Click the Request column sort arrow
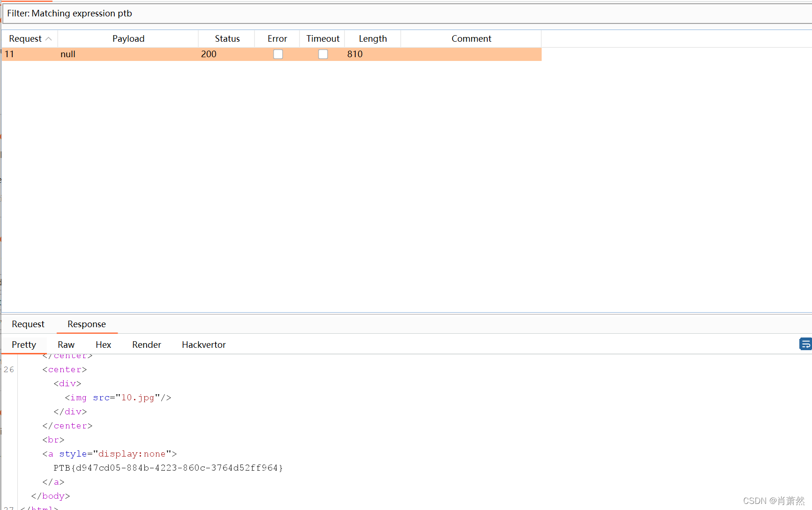The height and width of the screenshot is (510, 812). pos(48,39)
